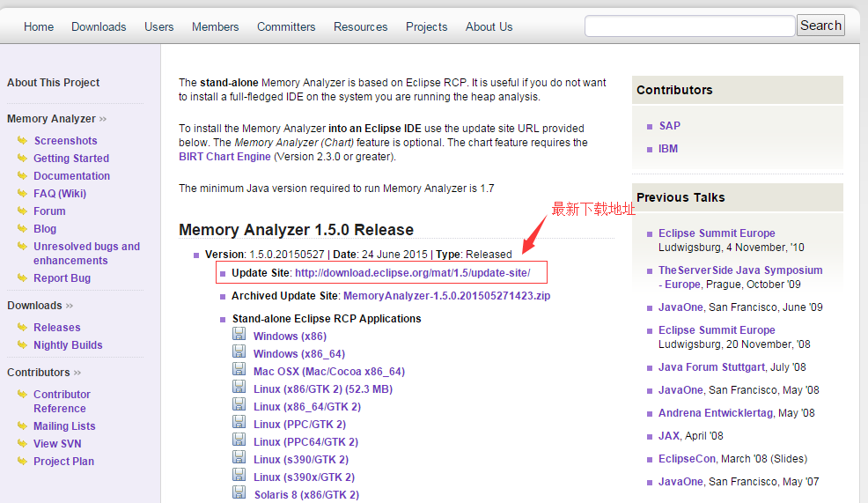868x503 pixels.
Task: Download Mac OSX (Mac/Cocoa x86_64) build
Action: tap(329, 372)
